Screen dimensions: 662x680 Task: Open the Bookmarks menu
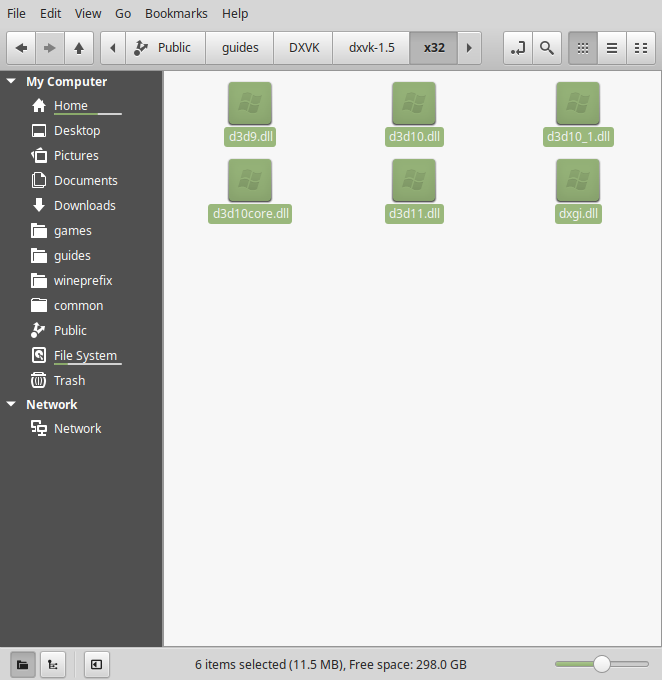click(x=176, y=13)
